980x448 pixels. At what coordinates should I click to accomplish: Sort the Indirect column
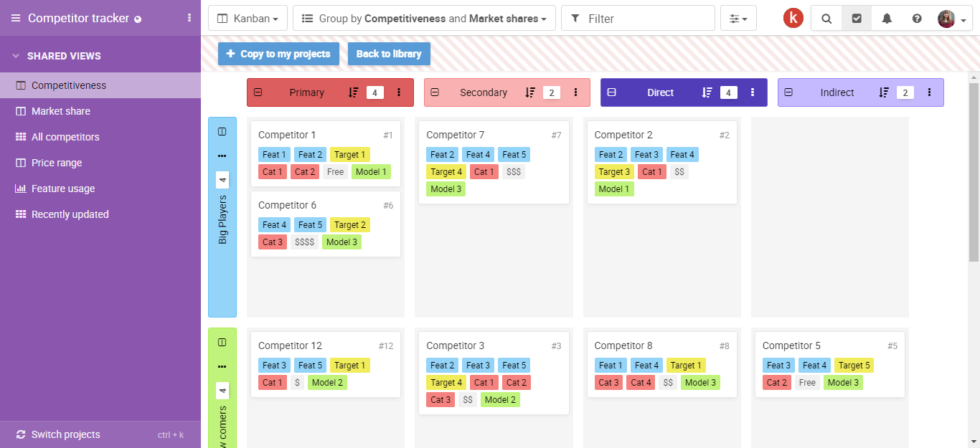point(884,92)
